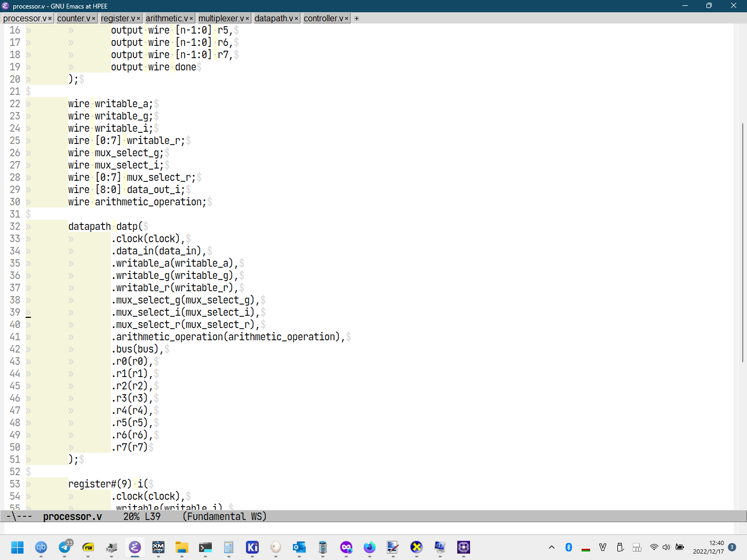Open the yellow X taskbar icon
The height and width of the screenshot is (560, 747).
click(417, 547)
